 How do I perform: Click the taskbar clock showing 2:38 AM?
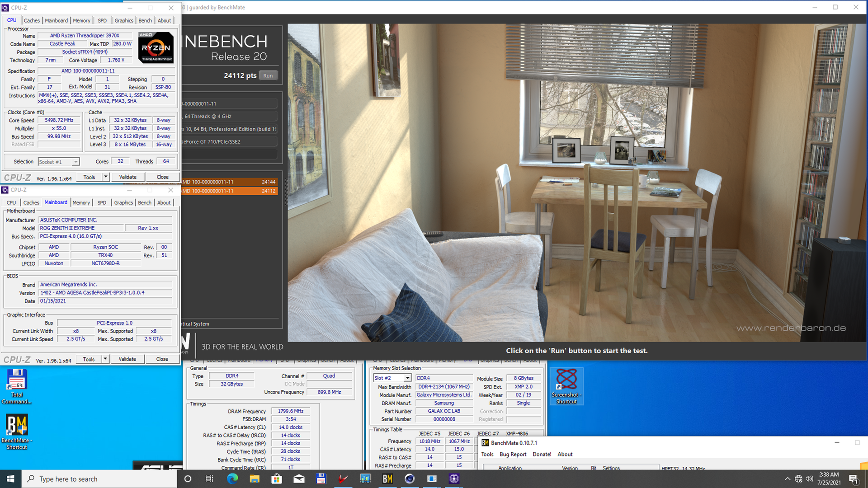(829, 479)
